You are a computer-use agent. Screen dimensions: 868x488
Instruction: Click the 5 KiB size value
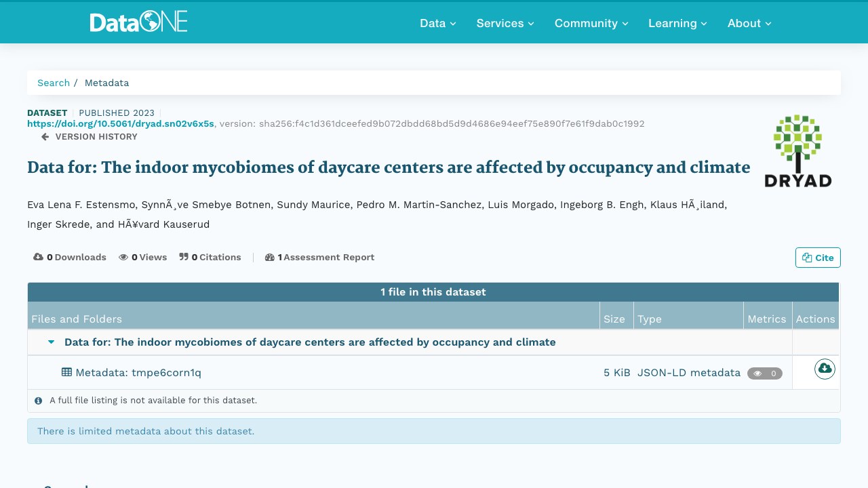click(617, 373)
